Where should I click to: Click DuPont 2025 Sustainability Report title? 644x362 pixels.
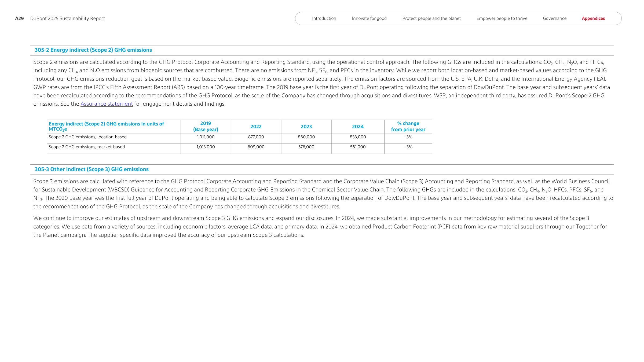click(x=67, y=19)
